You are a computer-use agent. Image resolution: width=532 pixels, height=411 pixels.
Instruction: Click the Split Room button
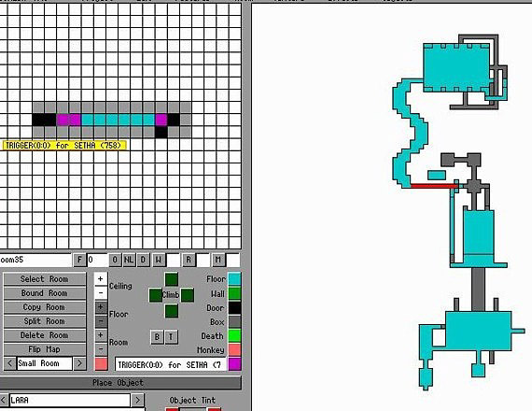45,321
